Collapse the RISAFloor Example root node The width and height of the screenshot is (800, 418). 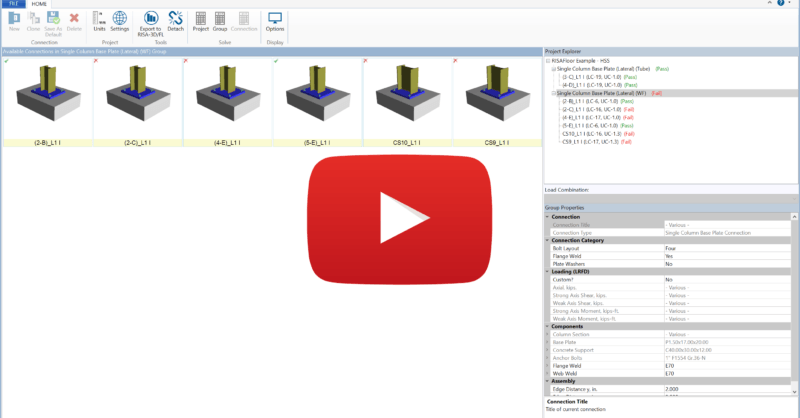(548, 60)
